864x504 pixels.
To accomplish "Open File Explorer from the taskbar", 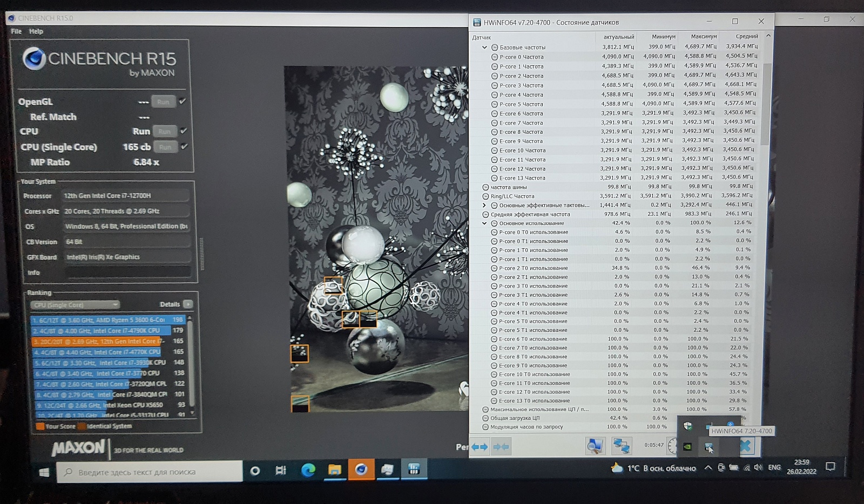I will [x=334, y=471].
